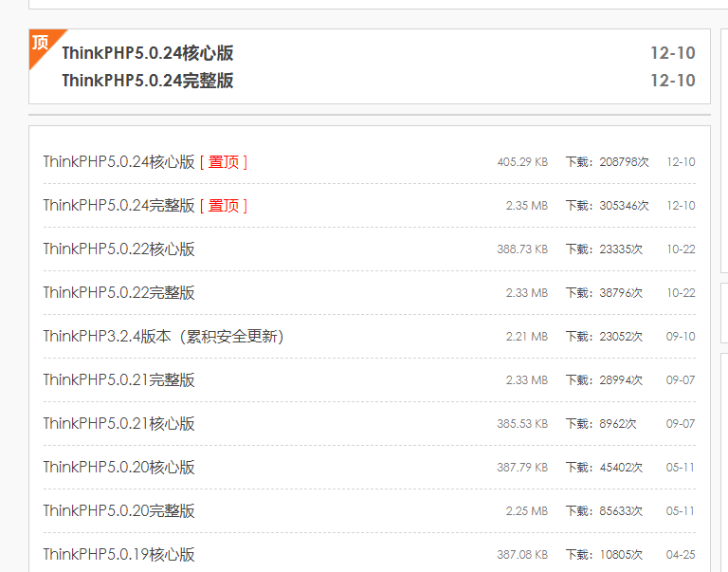Image resolution: width=728 pixels, height=572 pixels.
Task: Click file size 388.73 KB
Action: tap(522, 249)
